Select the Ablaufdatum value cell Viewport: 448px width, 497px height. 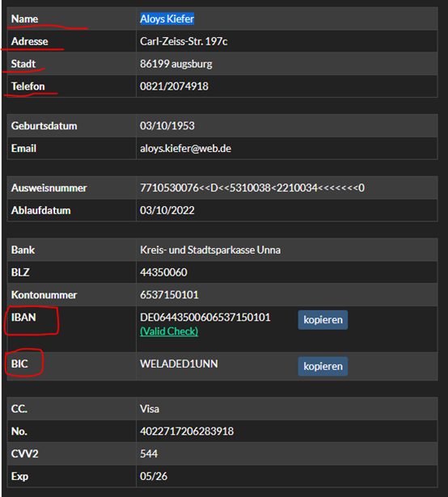pos(287,210)
